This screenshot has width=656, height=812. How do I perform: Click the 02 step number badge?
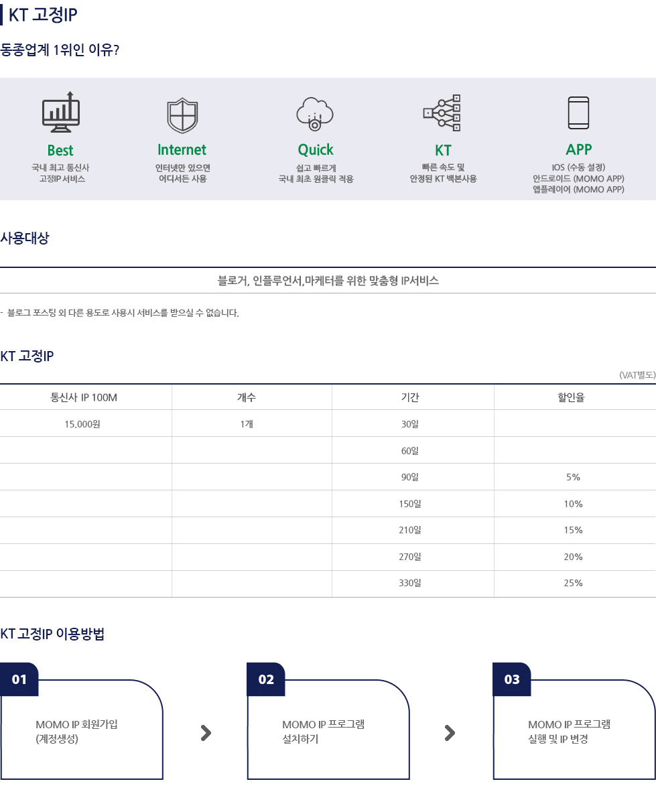(266, 679)
